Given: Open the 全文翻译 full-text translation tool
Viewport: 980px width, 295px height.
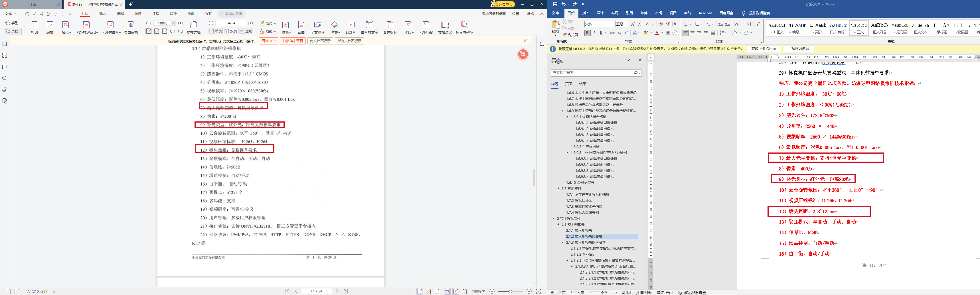Looking at the screenshot, I should [x=317, y=27].
